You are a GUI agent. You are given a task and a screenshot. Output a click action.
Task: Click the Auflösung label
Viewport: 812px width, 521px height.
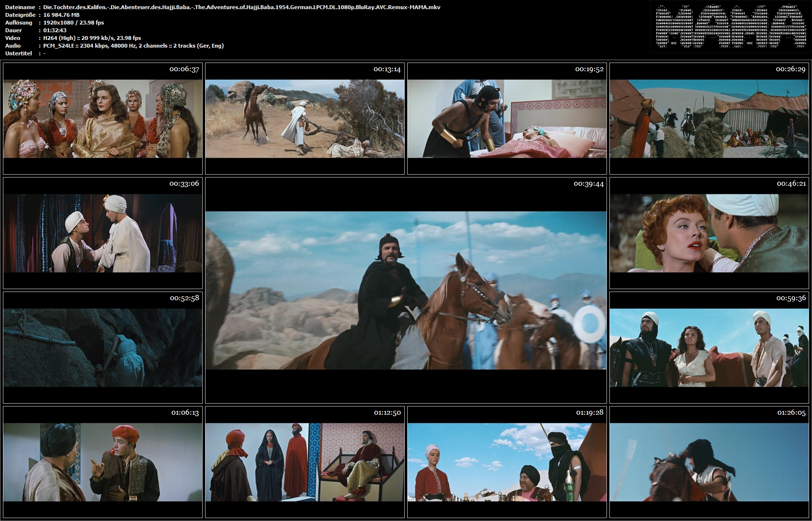tap(19, 23)
